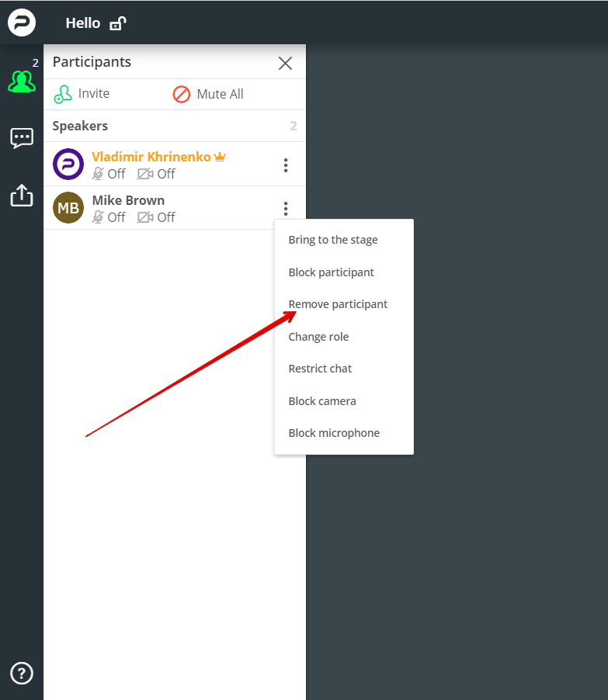Click the Speakers section header
The height and width of the screenshot is (700, 608).
[80, 126]
